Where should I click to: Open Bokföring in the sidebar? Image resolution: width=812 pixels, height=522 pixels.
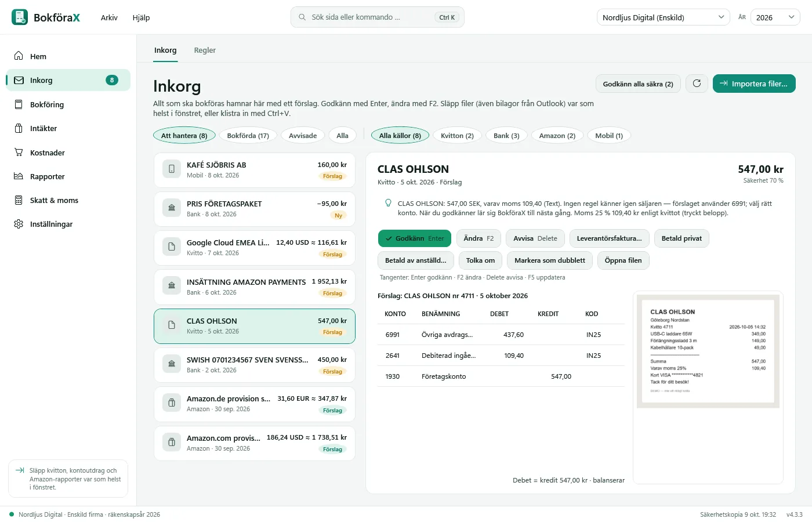[x=68, y=104]
